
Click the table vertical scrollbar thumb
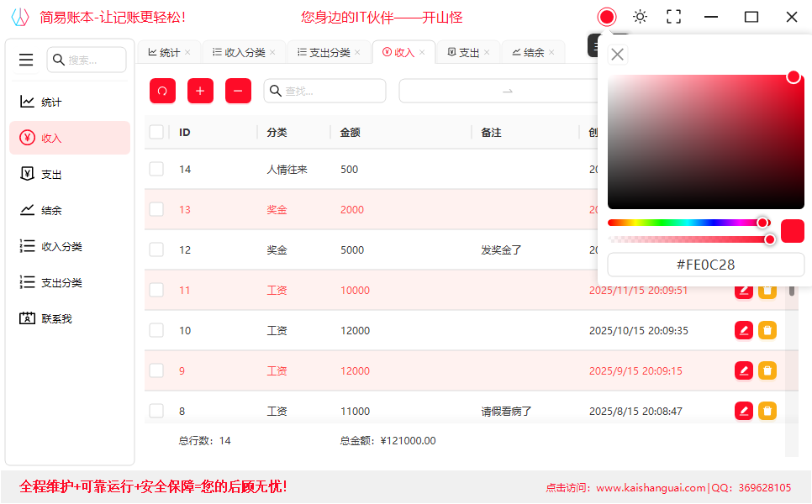(792, 291)
